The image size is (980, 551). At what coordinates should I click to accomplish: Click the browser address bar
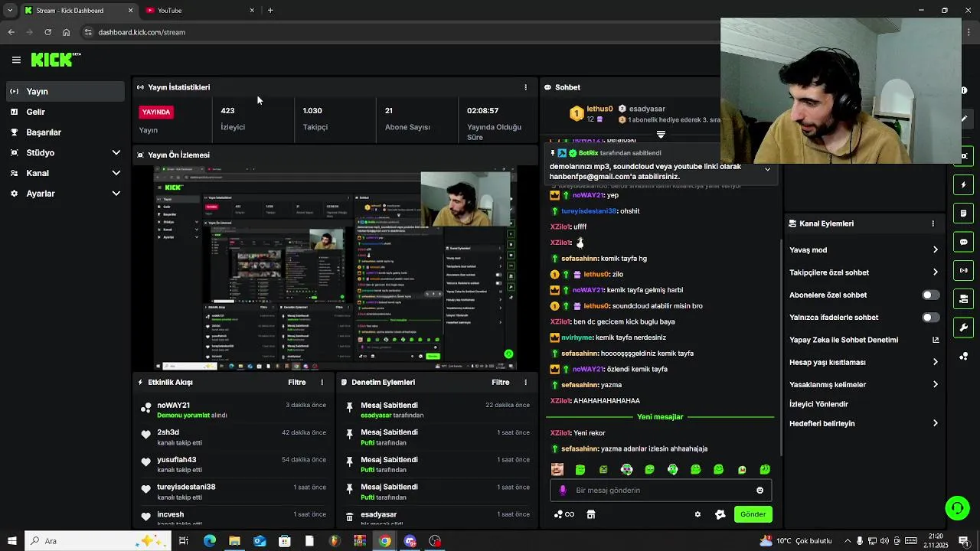coord(398,32)
